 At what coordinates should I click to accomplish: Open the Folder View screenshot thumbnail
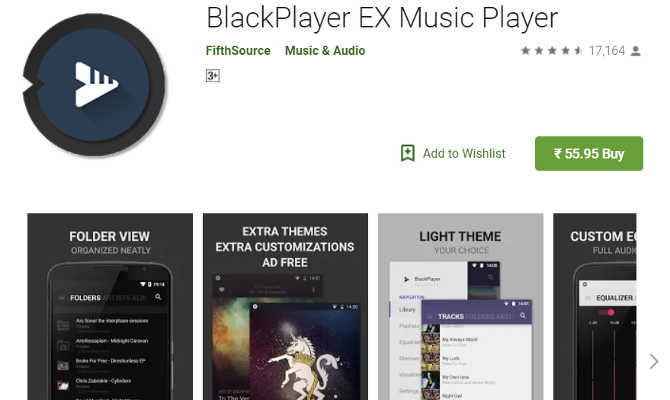click(110, 306)
